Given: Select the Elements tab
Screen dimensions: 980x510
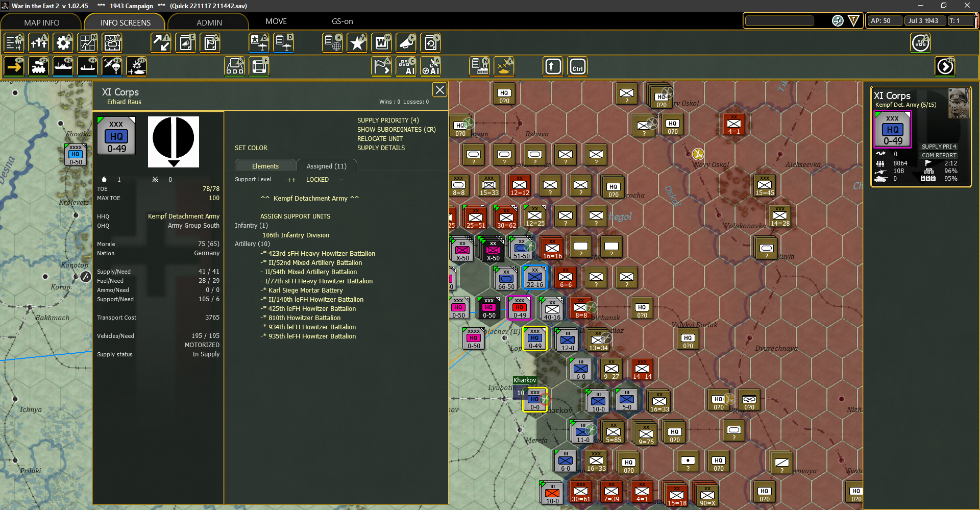Looking at the screenshot, I should [x=265, y=166].
